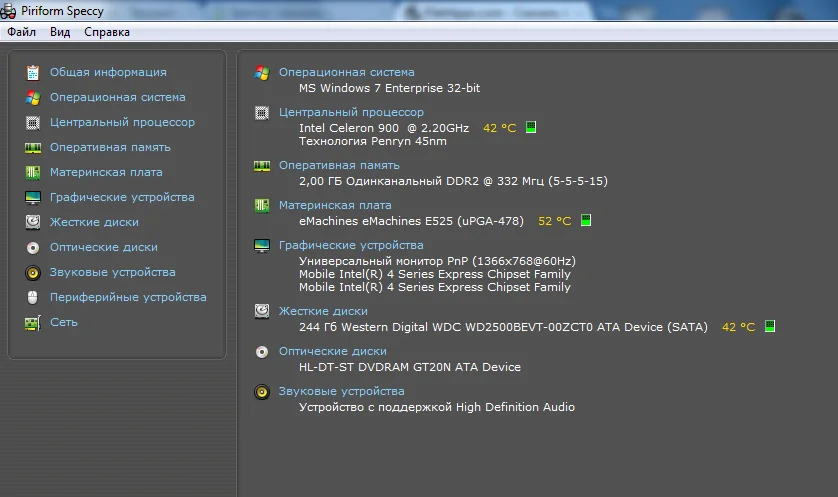Open Центральный процессор heading link in summary
This screenshot has height=497, width=838.
point(351,112)
